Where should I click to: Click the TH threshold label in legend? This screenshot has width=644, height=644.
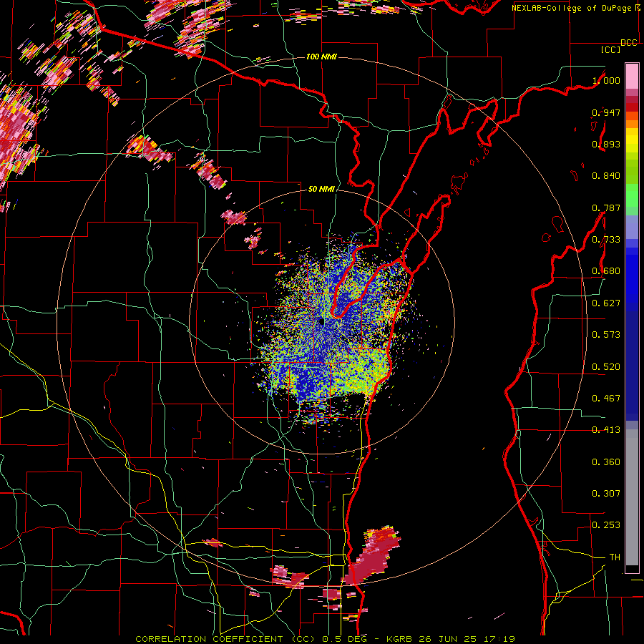[x=615, y=557]
